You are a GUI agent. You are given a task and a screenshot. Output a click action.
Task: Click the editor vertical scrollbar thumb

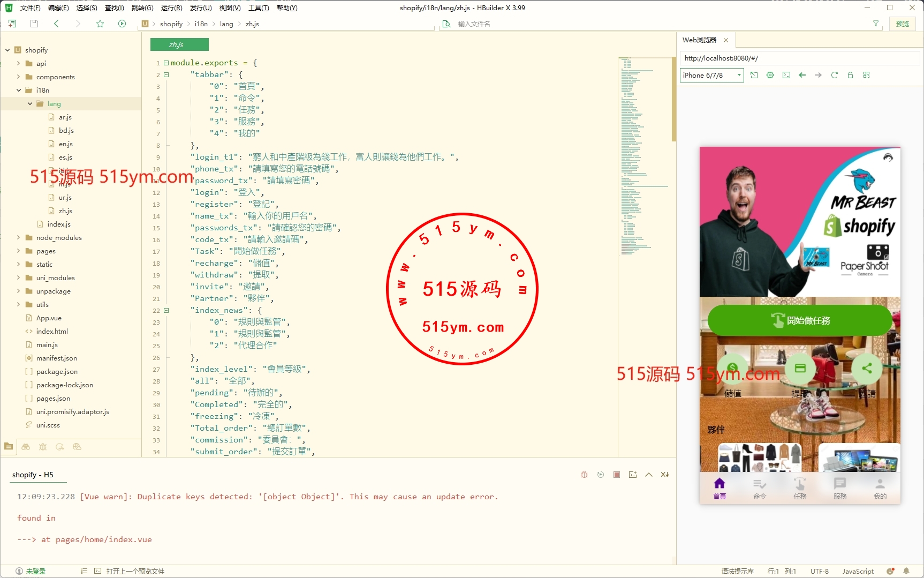pos(673,99)
